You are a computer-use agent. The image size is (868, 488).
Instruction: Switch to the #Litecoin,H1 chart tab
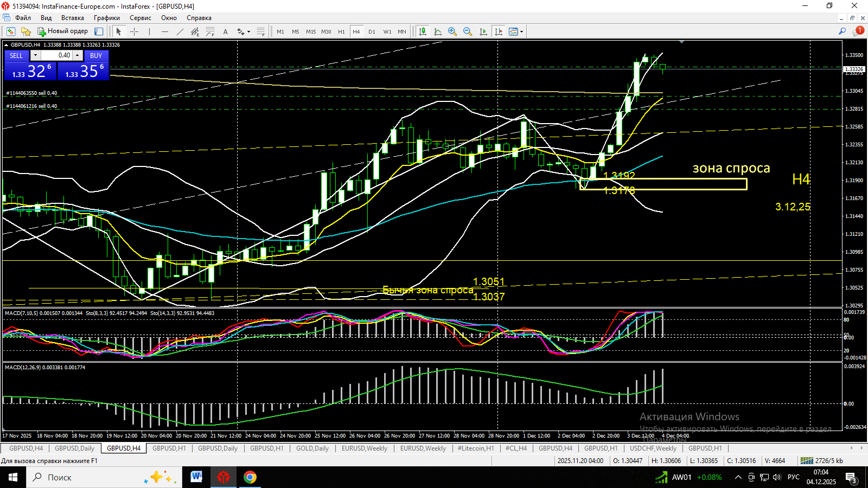pos(476,448)
